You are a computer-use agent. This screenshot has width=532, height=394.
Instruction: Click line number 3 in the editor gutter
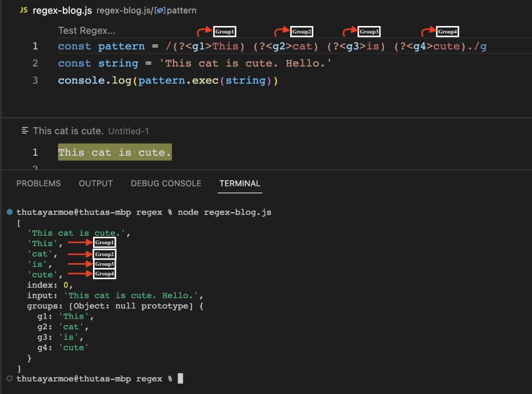click(x=35, y=81)
